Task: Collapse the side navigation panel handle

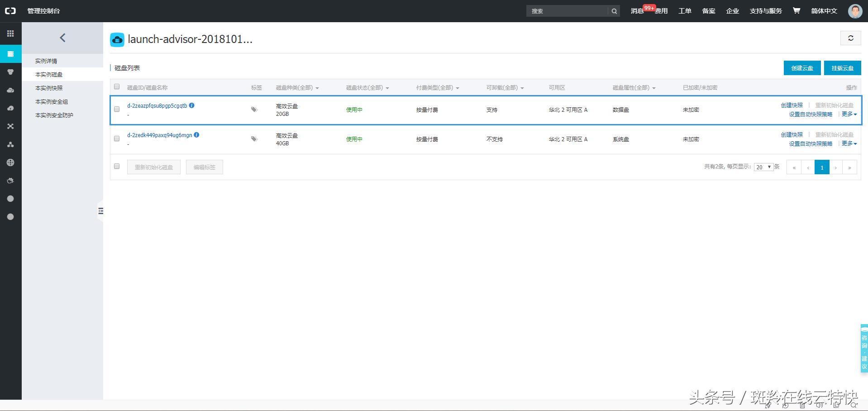Action: coord(100,211)
